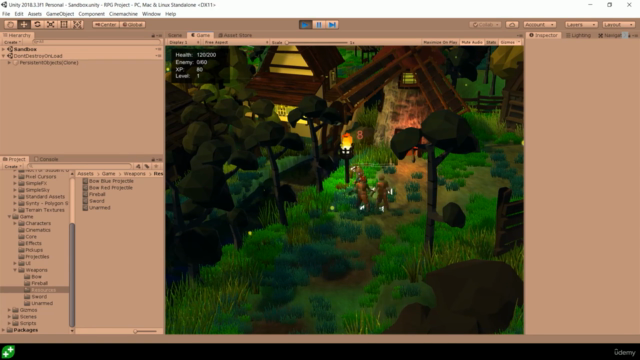Expand the Scripts folder
This screenshot has width=640, height=360.
9,323
